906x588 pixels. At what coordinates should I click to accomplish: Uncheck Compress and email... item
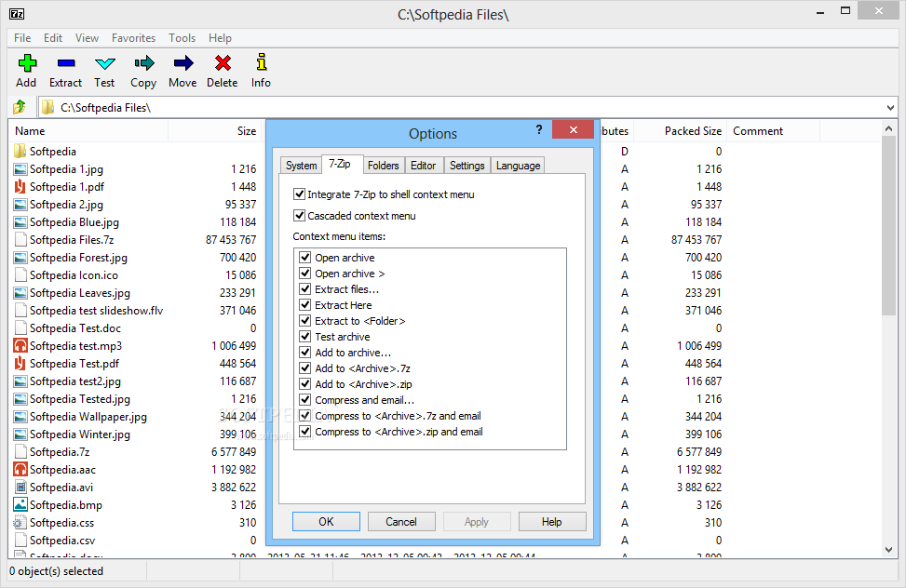(305, 400)
